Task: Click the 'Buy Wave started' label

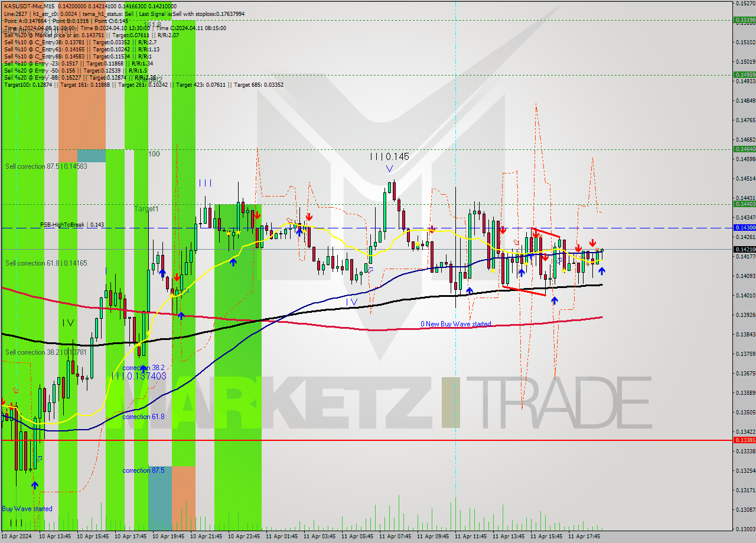Action: tap(27, 509)
